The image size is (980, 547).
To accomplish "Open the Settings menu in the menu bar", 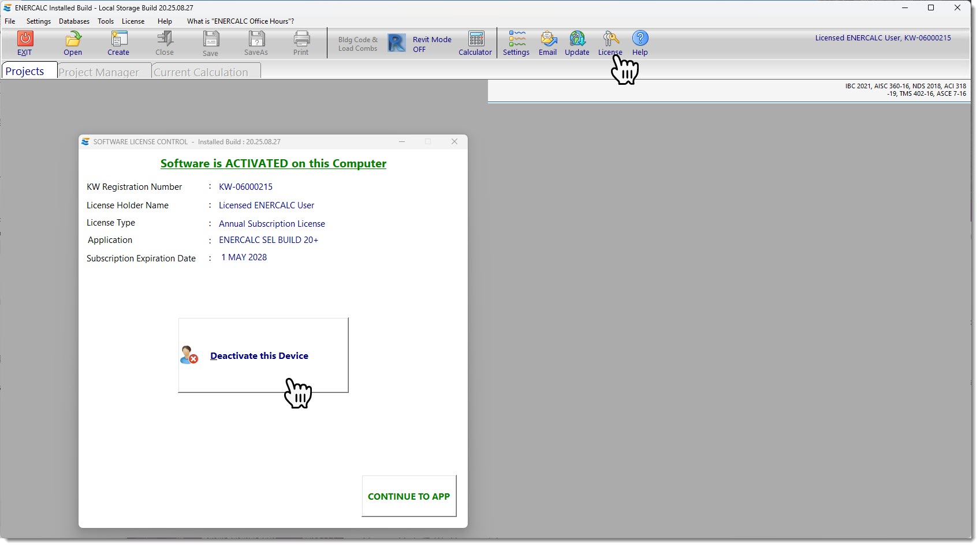I will 39,21.
